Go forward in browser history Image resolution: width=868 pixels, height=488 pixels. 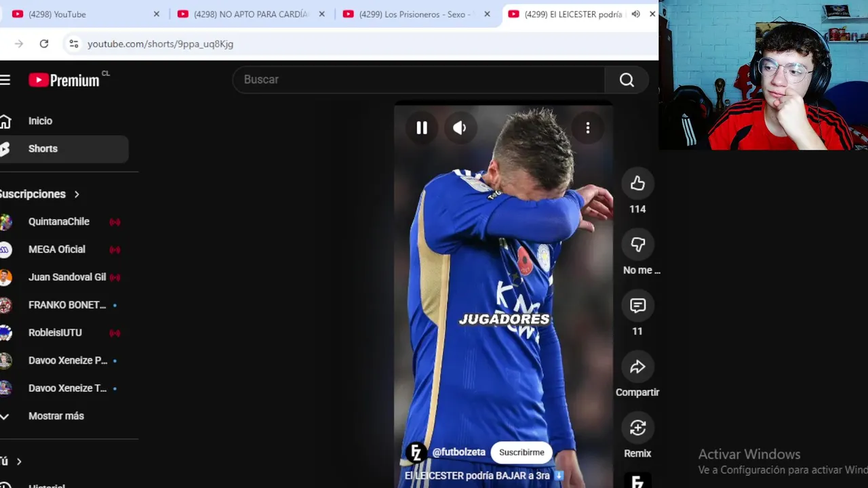tap(19, 43)
